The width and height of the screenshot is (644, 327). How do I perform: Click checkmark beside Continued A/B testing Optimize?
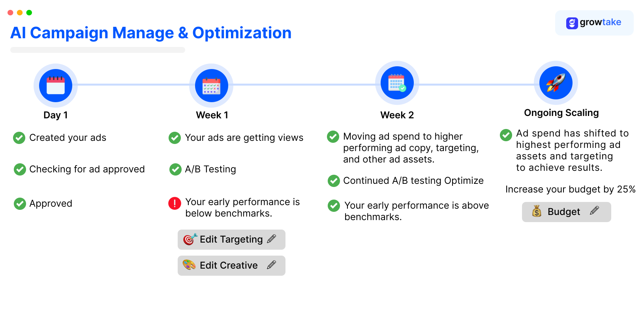(x=334, y=181)
